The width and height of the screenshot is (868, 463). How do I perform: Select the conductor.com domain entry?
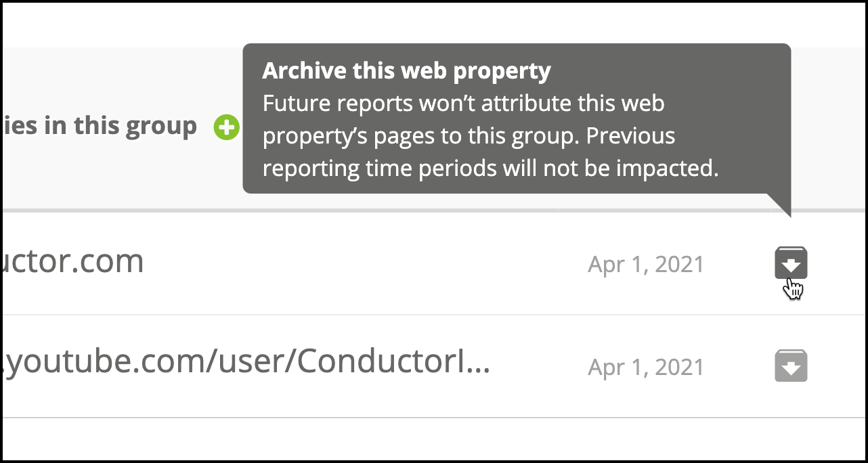click(x=73, y=261)
